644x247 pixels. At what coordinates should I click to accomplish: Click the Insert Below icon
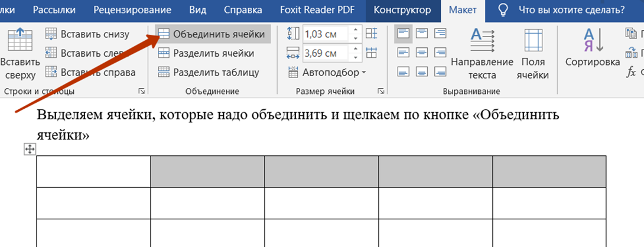51,34
